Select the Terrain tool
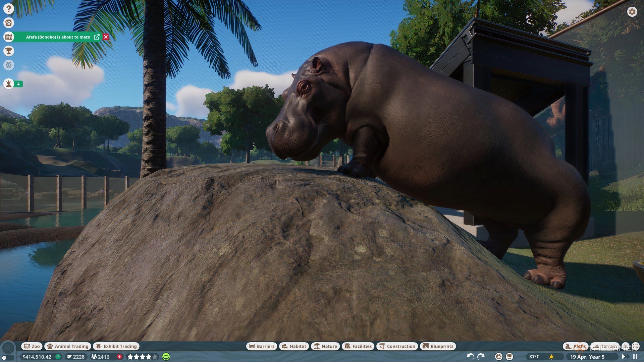 point(605,346)
